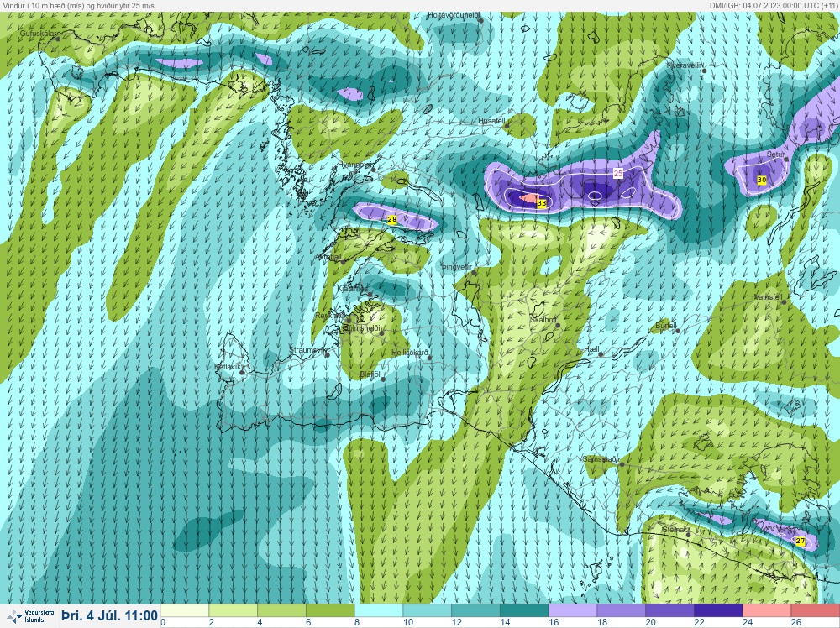Select the Þingvellir station marker
Viewport: 840px width, 628px height.
click(474, 273)
